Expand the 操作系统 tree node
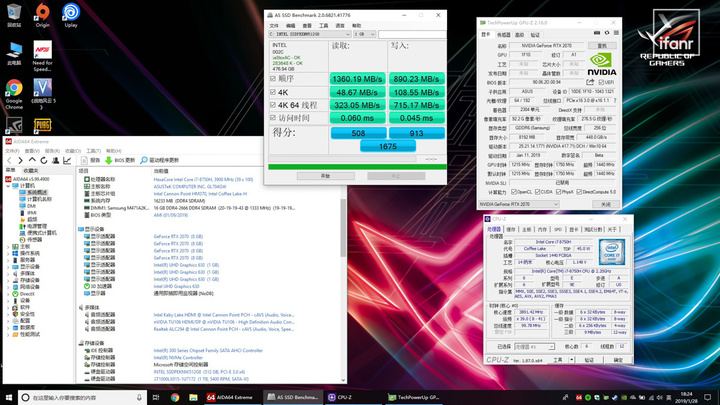Viewport: 720px width, 405px height. click(x=8, y=253)
